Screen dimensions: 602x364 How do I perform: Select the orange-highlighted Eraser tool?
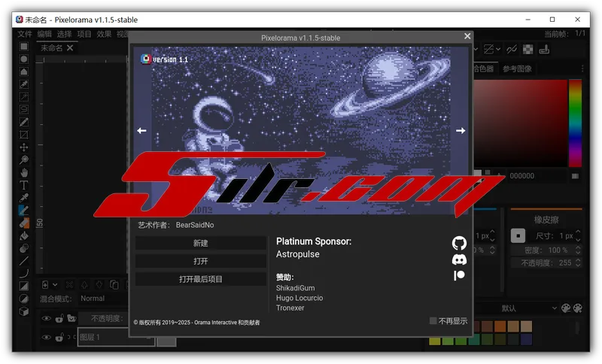pyautogui.click(x=24, y=223)
